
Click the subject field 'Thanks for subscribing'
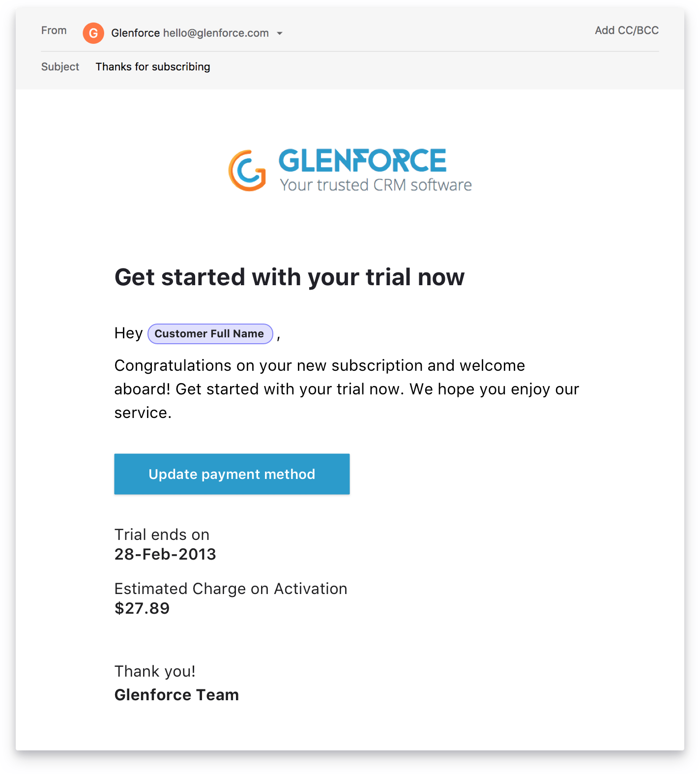pos(153,67)
